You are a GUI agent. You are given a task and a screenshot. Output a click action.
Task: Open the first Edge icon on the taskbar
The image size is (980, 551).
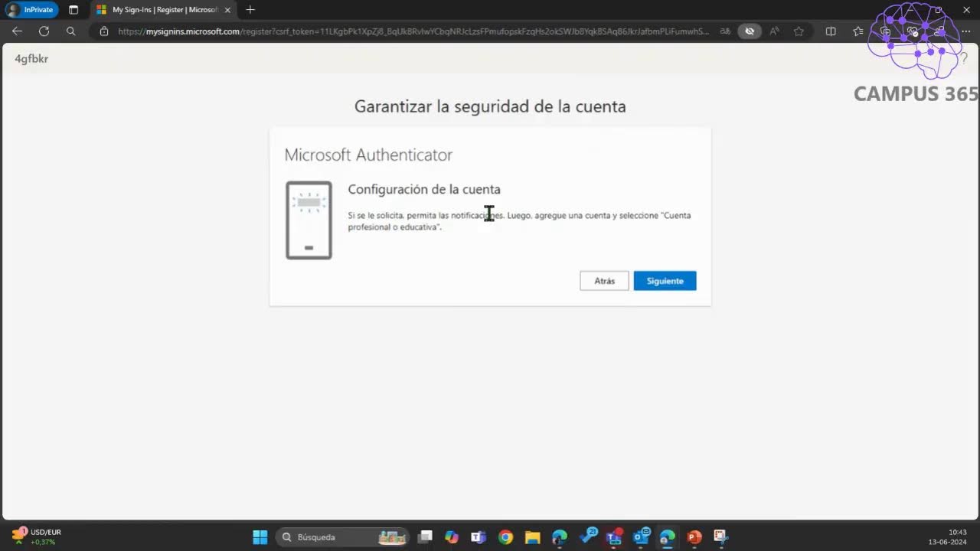[560, 537]
